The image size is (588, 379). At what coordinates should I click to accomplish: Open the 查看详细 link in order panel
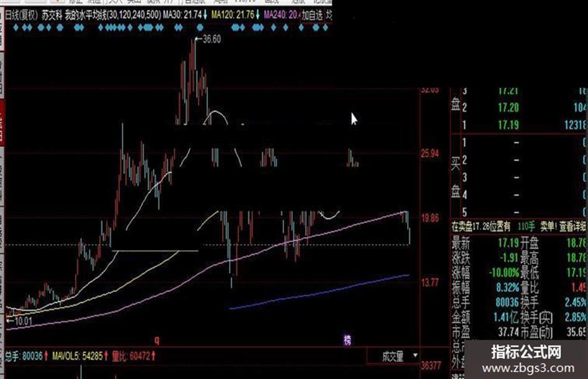pos(572,227)
